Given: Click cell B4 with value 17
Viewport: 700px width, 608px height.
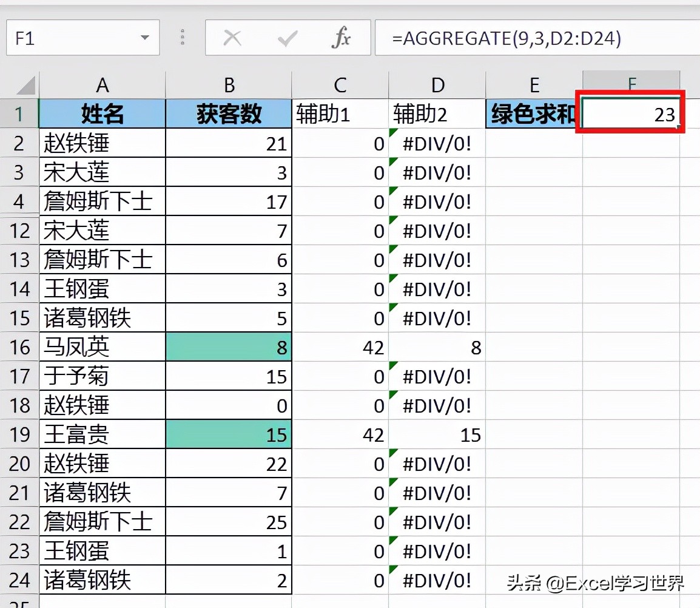Looking at the screenshot, I should coord(229,201).
